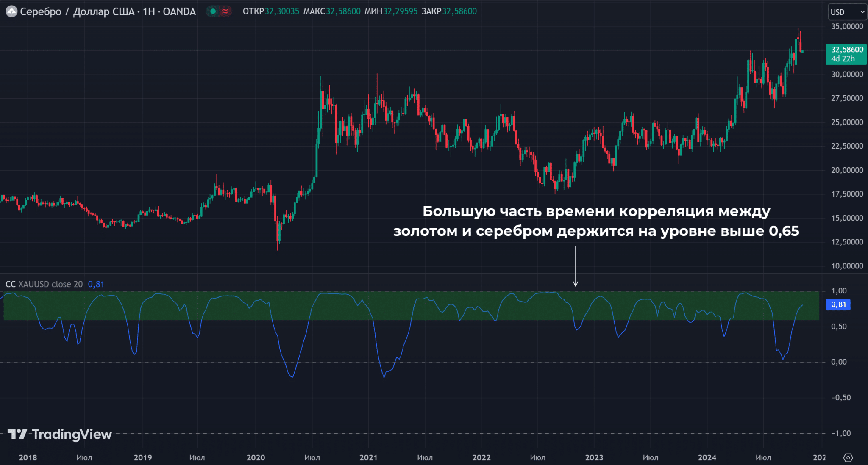Click the green market status dot
This screenshot has width=868, height=465.
pos(213,11)
